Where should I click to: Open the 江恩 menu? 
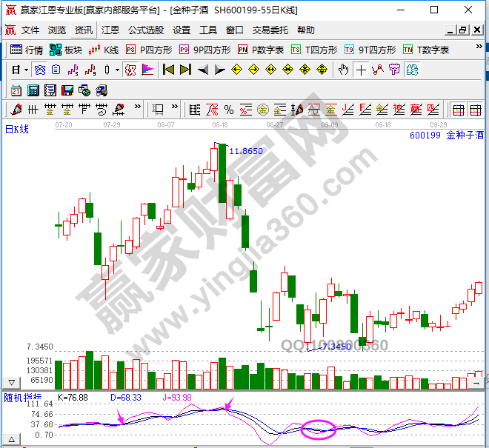pyautogui.click(x=110, y=30)
